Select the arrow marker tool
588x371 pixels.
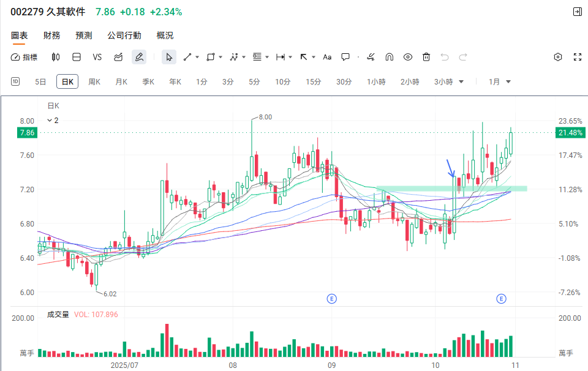(304, 57)
